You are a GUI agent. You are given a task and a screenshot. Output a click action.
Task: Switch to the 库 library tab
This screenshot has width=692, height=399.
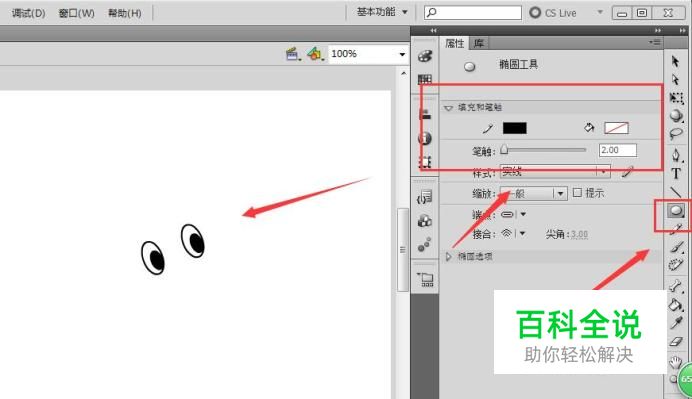coord(478,43)
